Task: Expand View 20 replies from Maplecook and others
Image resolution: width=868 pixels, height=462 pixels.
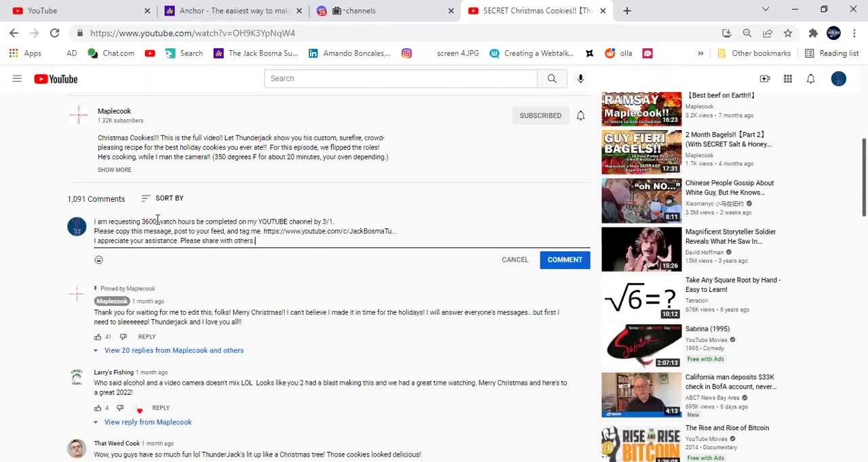Action: pyautogui.click(x=169, y=350)
